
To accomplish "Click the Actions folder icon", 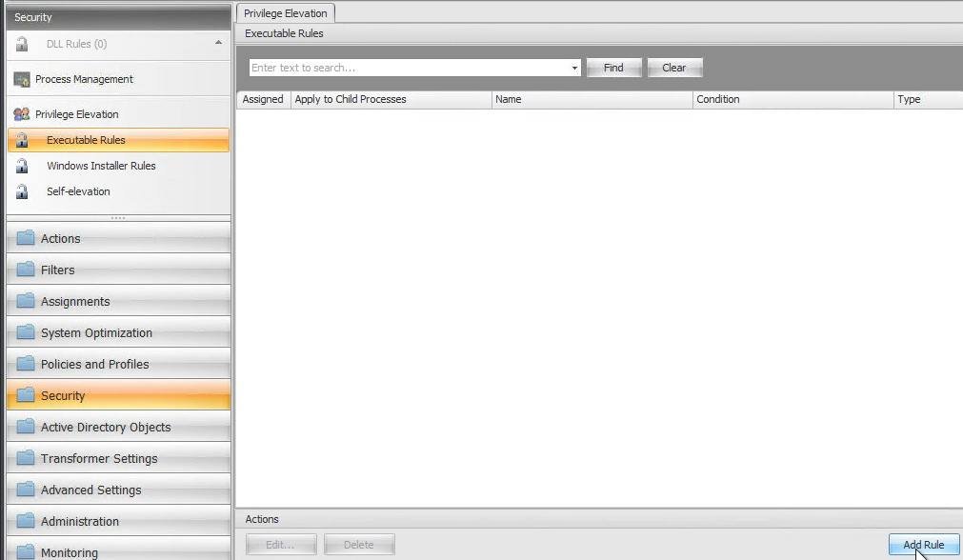I will click(x=25, y=238).
